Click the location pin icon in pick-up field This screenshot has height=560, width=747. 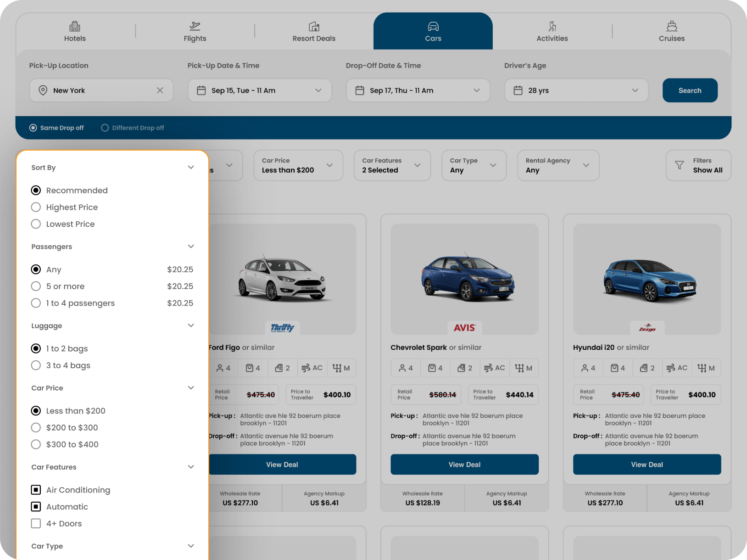[x=43, y=90]
